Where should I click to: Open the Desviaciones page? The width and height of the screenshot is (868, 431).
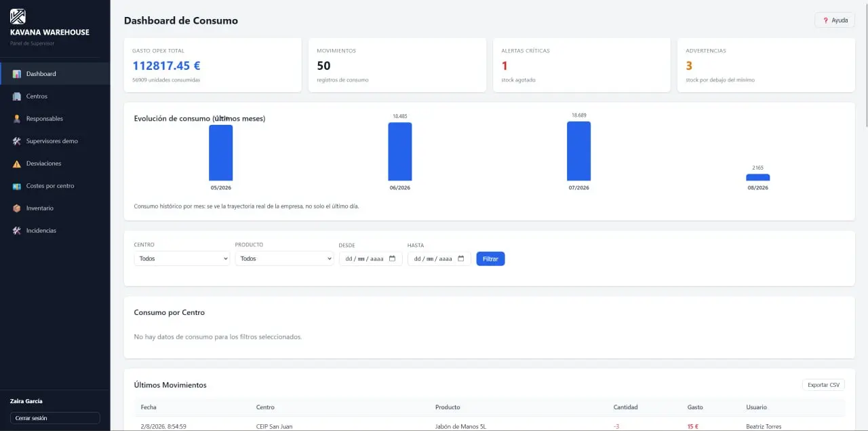55,164
